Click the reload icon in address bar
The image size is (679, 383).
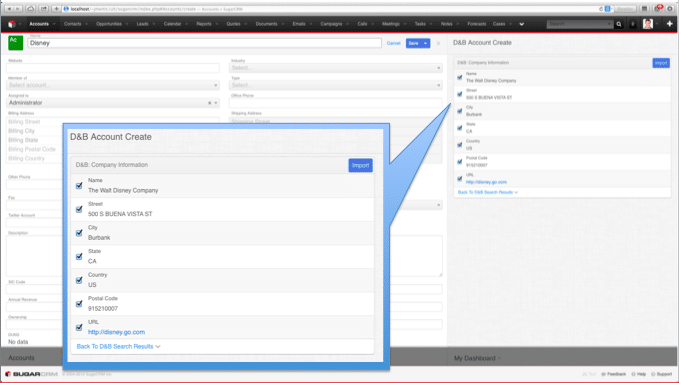tap(601, 9)
